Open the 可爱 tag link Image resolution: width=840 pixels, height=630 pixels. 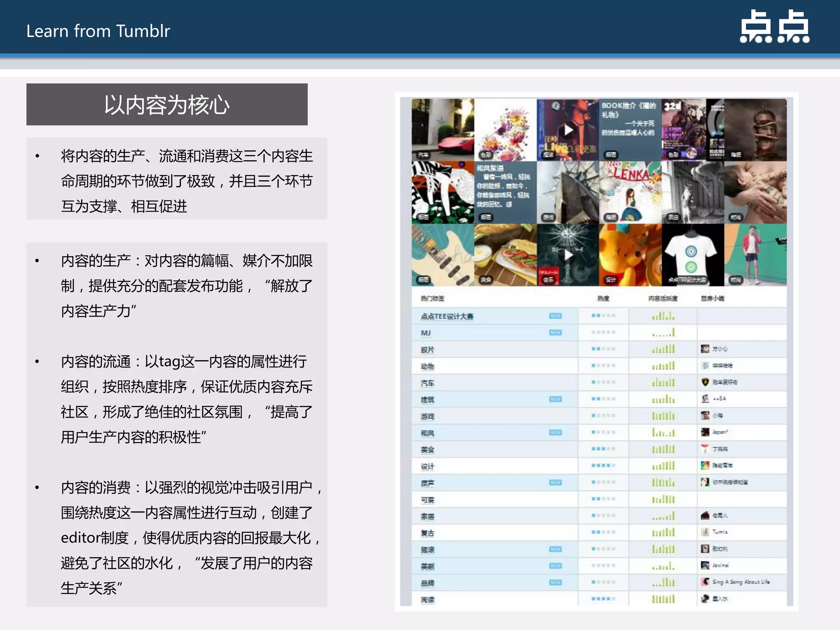point(427,500)
